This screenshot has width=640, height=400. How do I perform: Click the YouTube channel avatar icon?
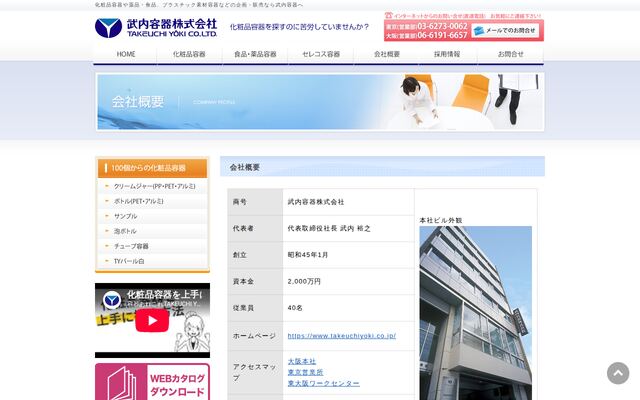coord(111,300)
